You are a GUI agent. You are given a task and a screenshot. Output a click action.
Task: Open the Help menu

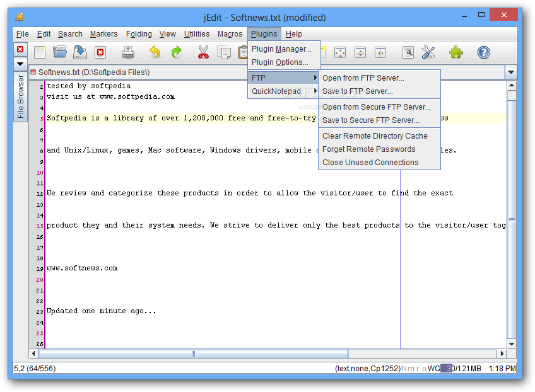coord(294,34)
